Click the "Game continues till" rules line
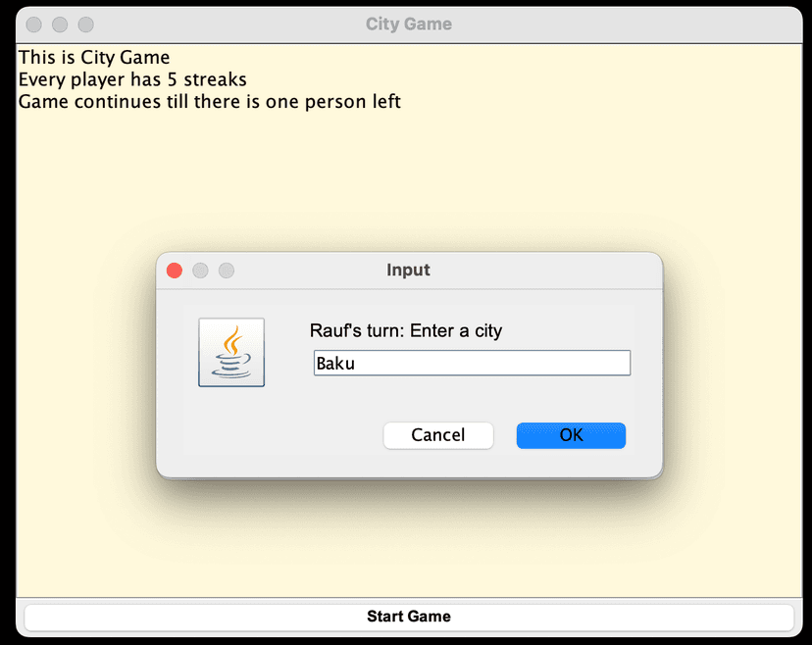812x645 pixels. [x=210, y=101]
